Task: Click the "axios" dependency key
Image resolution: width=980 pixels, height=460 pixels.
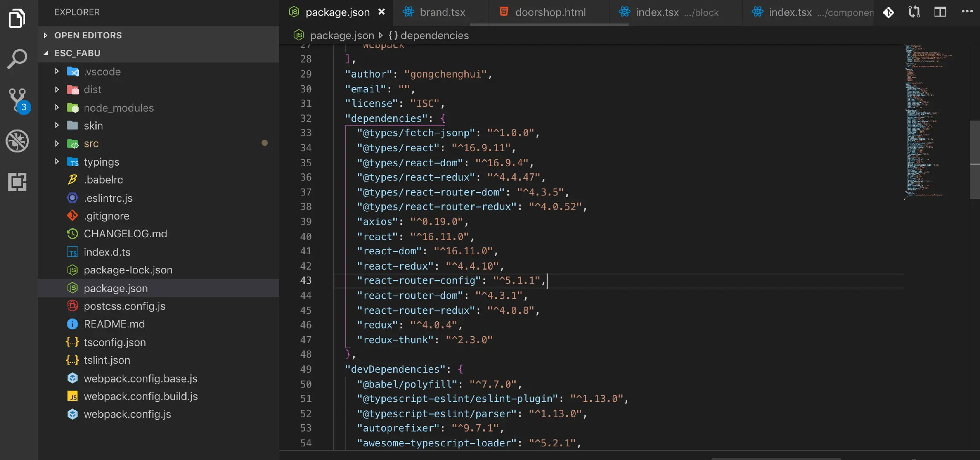Action: [377, 222]
